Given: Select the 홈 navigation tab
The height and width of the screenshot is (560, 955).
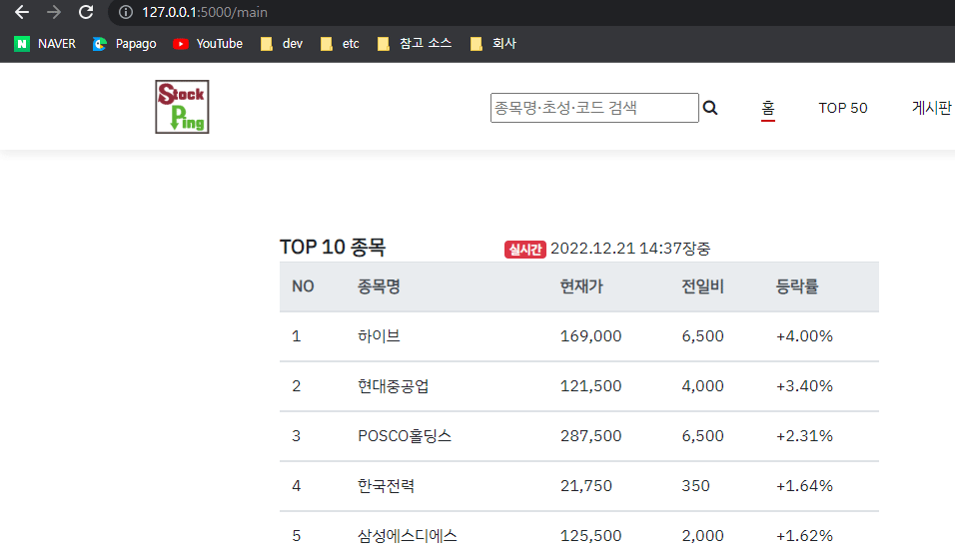Looking at the screenshot, I should coord(768,108).
